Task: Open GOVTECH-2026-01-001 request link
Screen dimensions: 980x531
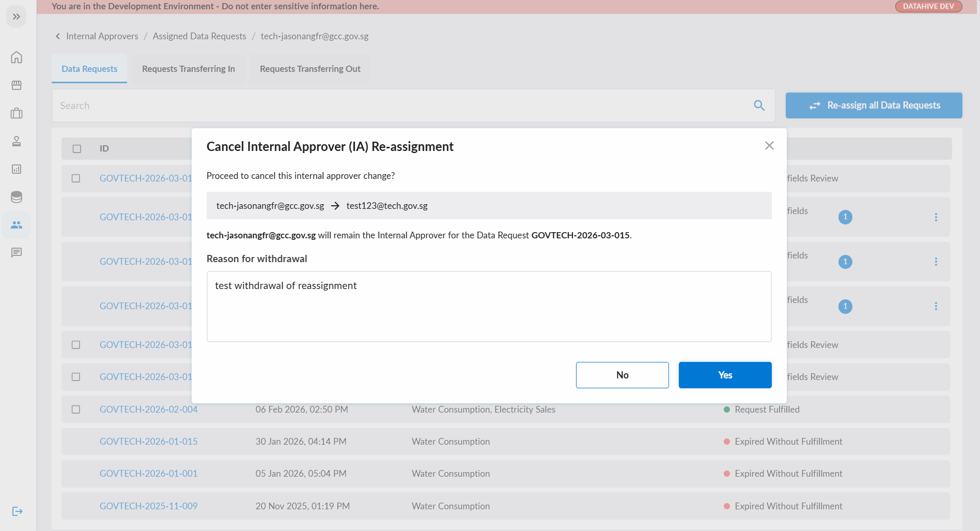Action: [149, 474]
